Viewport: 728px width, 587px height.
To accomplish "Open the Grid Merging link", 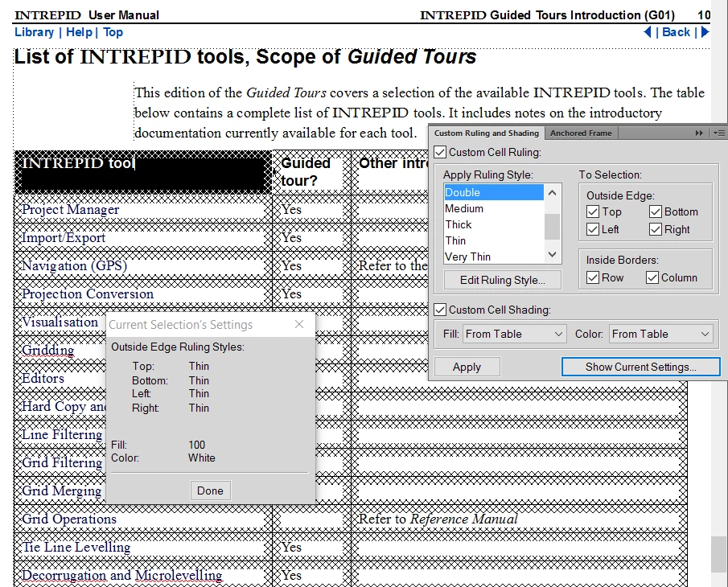I will tap(61, 491).
